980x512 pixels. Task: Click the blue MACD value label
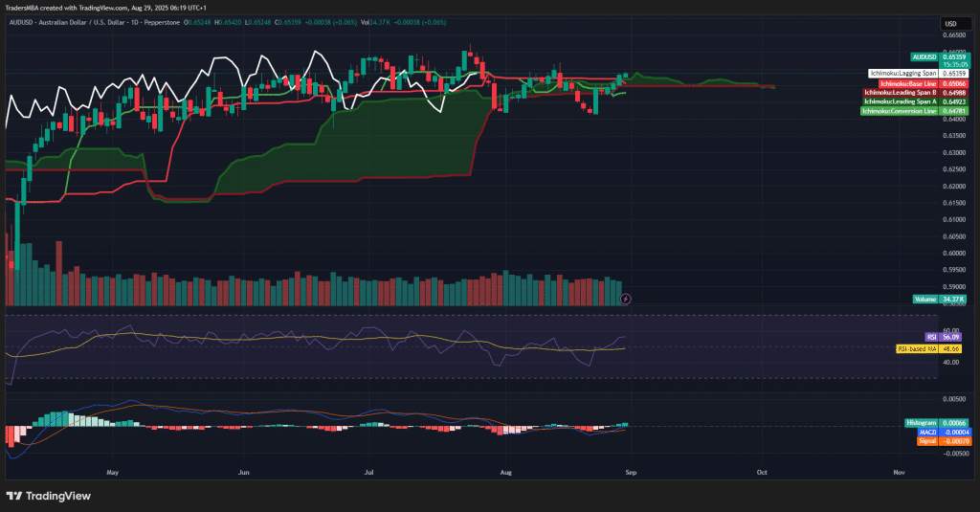[926, 432]
